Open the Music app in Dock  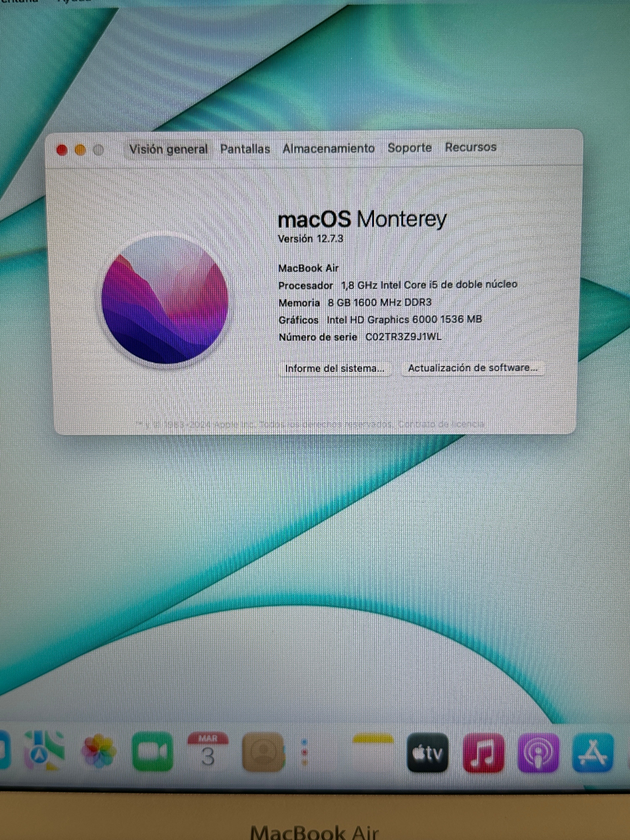[483, 753]
